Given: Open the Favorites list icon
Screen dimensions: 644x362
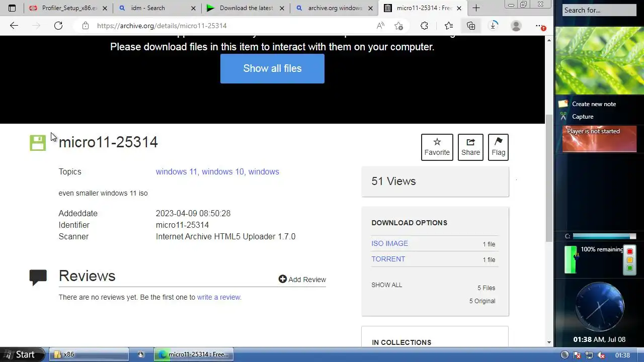Looking at the screenshot, I should (x=449, y=26).
